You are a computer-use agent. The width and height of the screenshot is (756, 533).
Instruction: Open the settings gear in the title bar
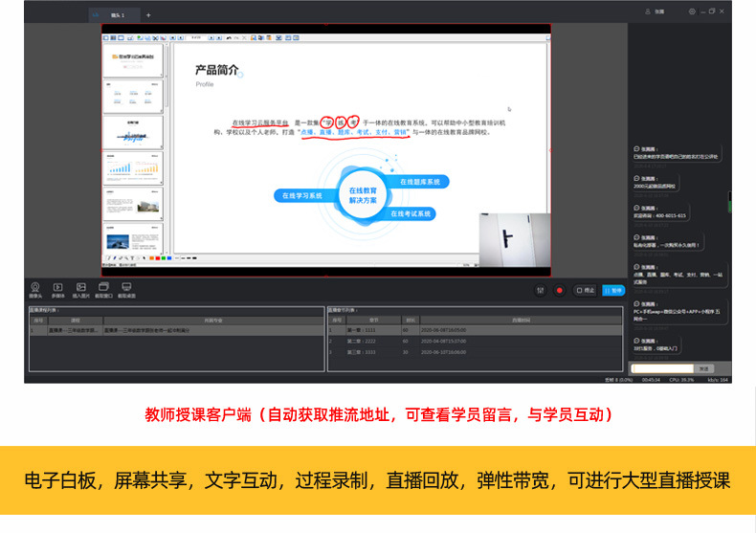[x=692, y=11]
